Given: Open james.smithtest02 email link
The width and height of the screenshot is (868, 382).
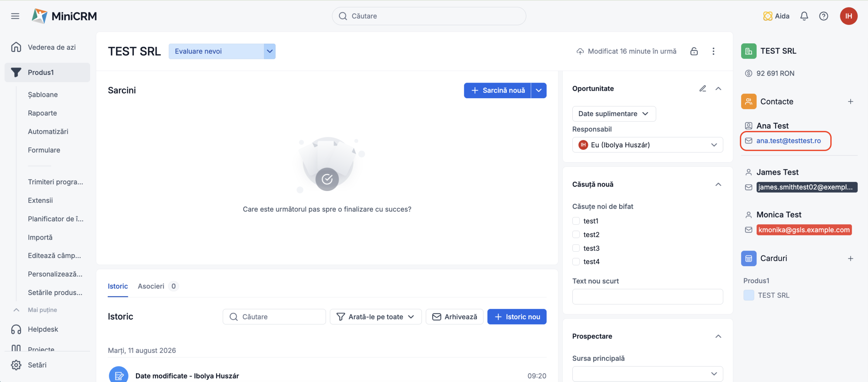Looking at the screenshot, I should 807,187.
